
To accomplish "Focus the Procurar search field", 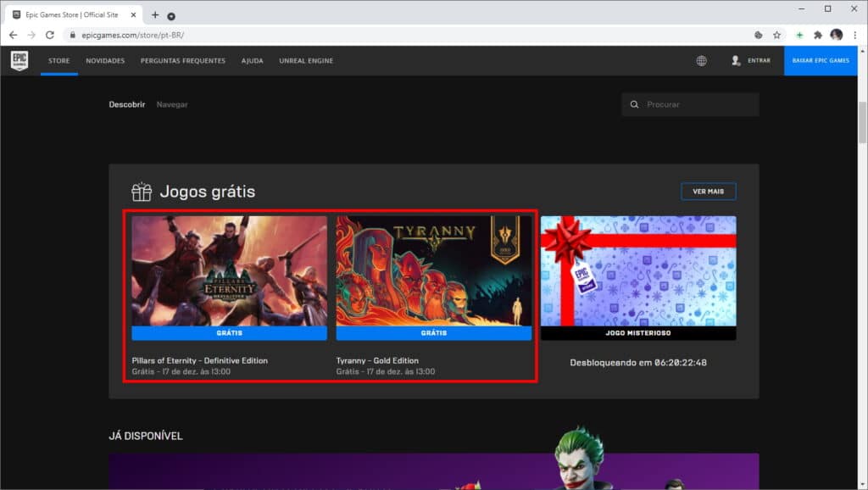I will [x=690, y=104].
